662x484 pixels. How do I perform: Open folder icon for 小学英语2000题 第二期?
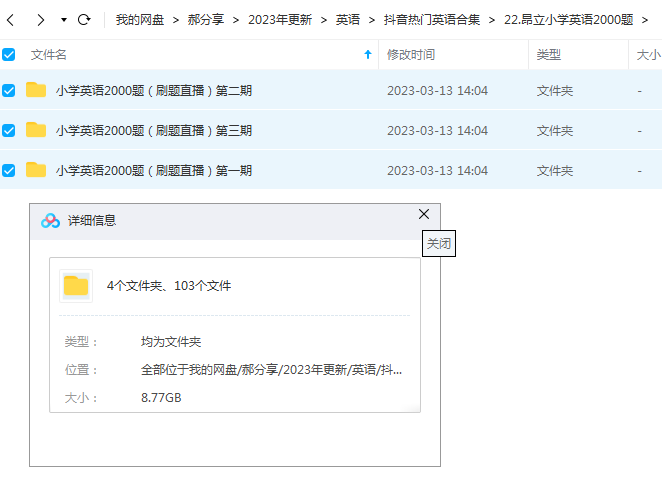pos(36,91)
